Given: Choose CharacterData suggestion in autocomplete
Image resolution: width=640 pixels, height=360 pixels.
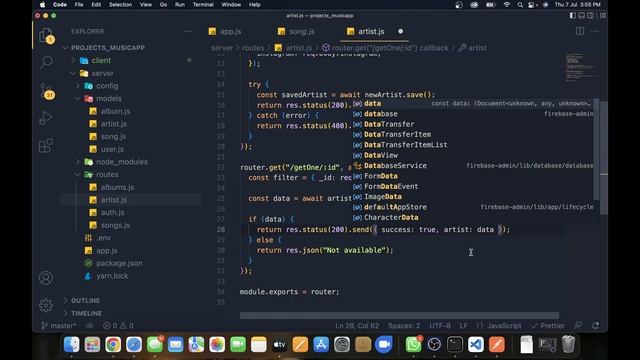Looking at the screenshot, I should (473, 218).
